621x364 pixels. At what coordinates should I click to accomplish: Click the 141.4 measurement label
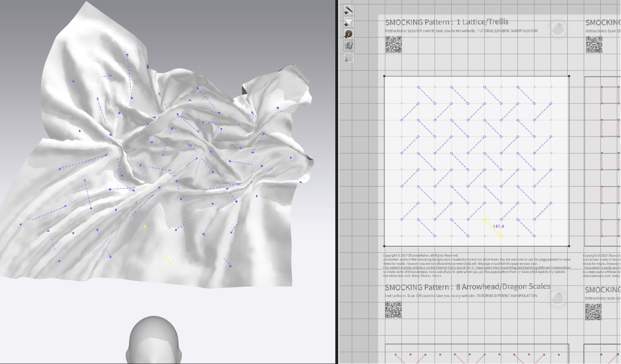point(498,226)
